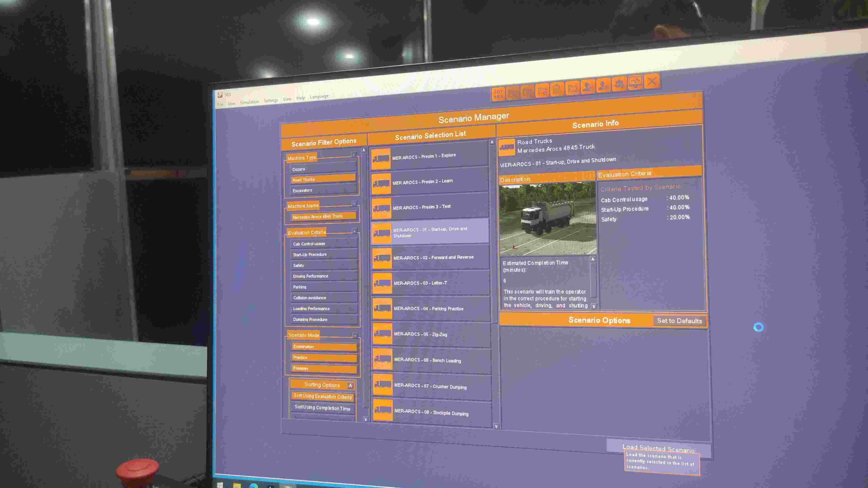Open Windows Start button in taskbar
Image resolution: width=868 pixels, height=488 pixels.
click(220, 485)
